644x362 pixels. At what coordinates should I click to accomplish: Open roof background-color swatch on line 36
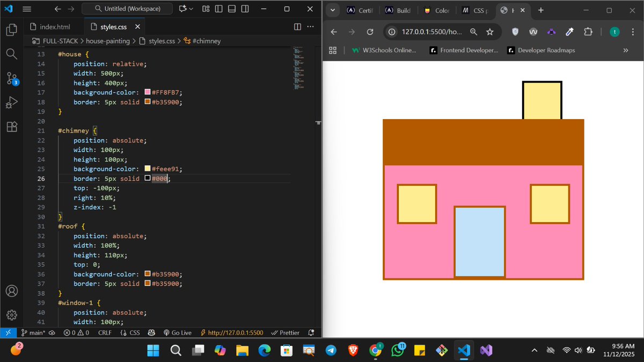click(148, 274)
